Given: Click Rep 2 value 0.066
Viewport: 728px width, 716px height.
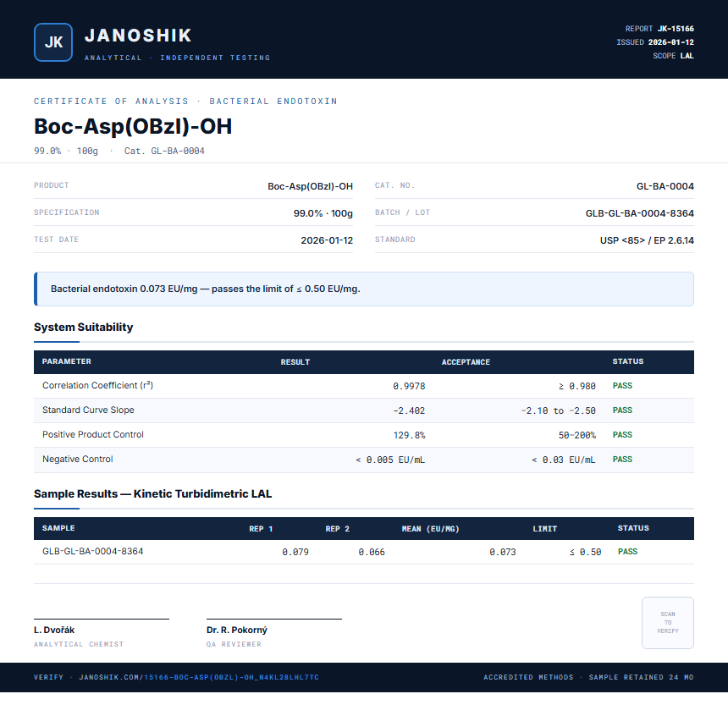Looking at the screenshot, I should [372, 552].
